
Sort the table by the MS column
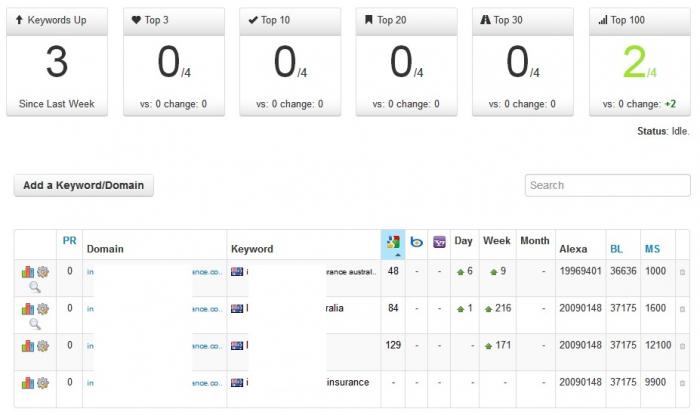[652, 249]
